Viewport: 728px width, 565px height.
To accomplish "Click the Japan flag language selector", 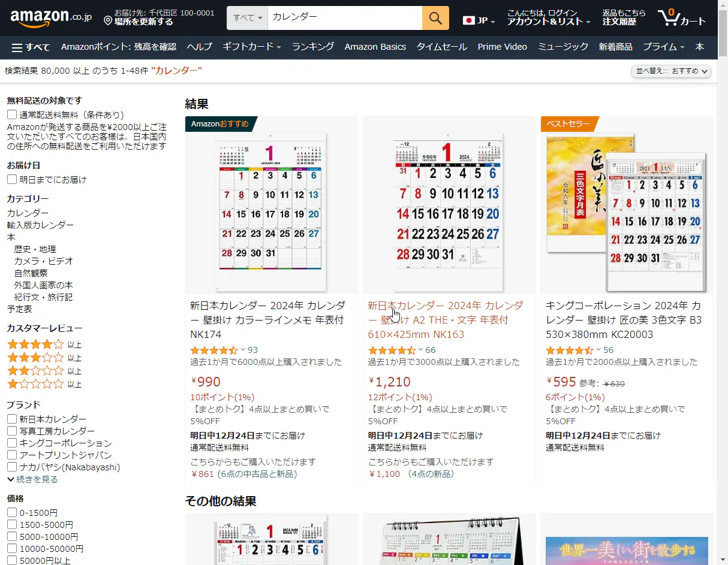I will (469, 20).
